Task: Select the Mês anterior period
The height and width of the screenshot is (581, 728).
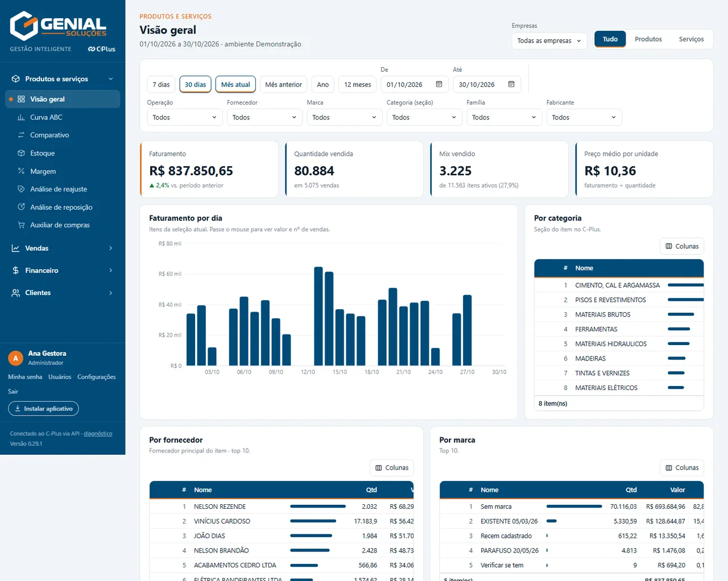Action: [283, 85]
